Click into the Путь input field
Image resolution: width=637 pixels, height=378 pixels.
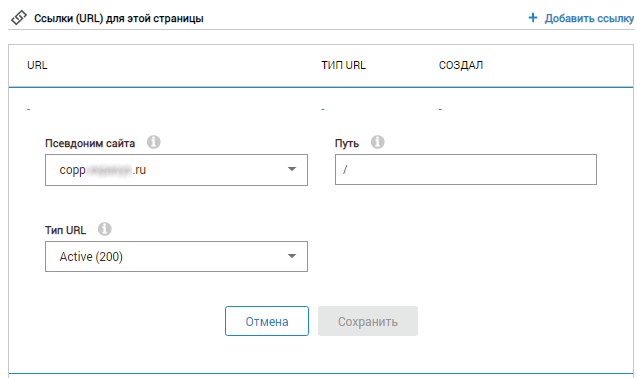coord(466,169)
